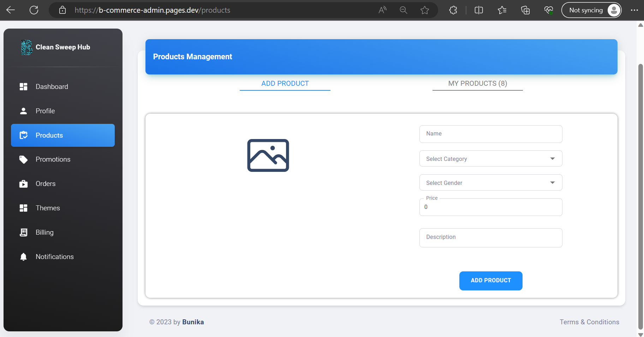Open the Terms & Conditions link
This screenshot has width=644, height=337.
point(589,322)
